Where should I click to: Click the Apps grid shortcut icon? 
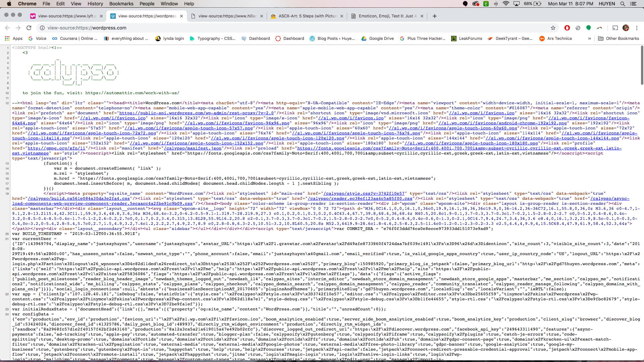click(7, 39)
